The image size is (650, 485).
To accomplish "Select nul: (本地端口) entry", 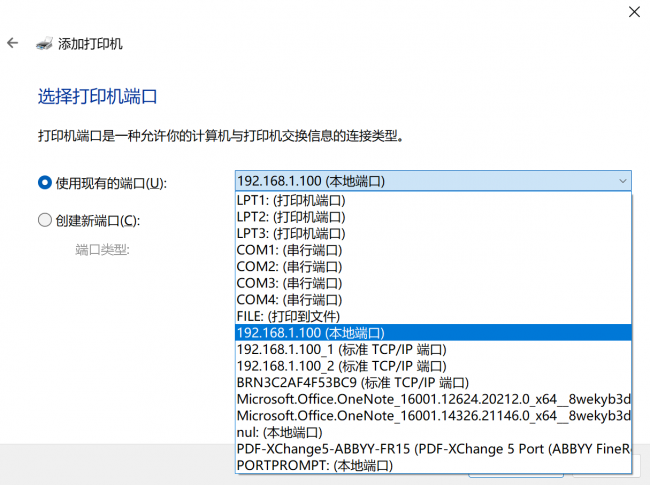I will click(433, 432).
